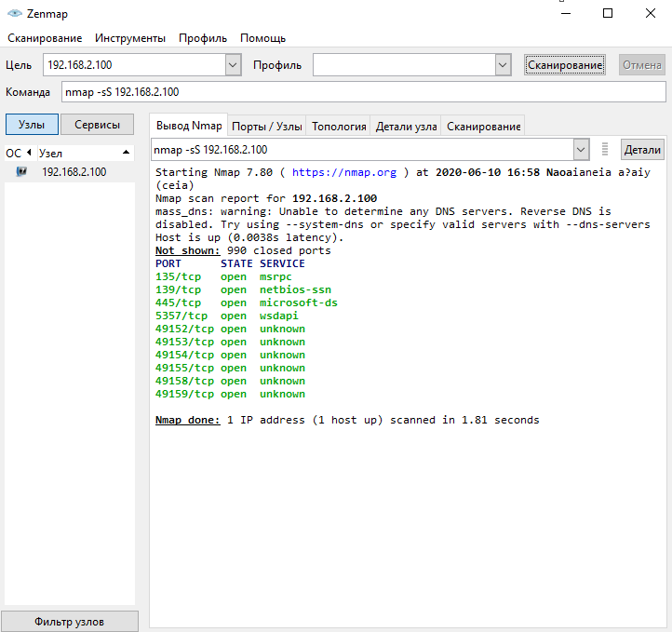Click the 49154/tcp unknown line
The image size is (672, 632).
coord(230,355)
